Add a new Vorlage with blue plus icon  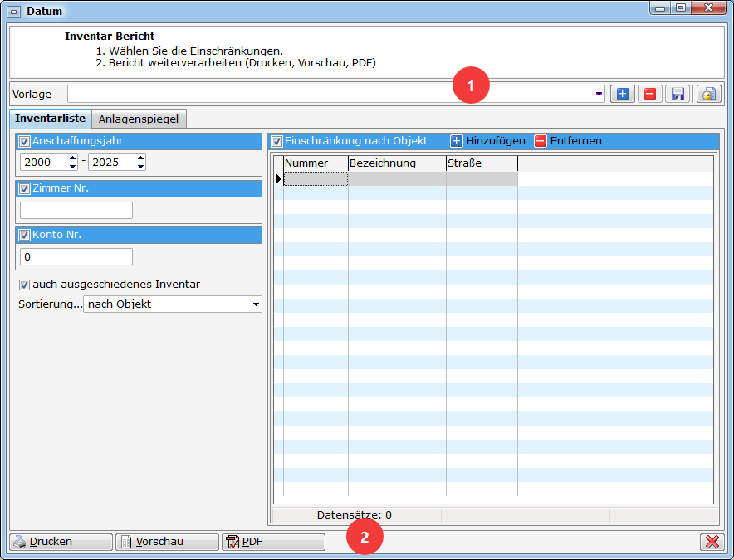622,94
